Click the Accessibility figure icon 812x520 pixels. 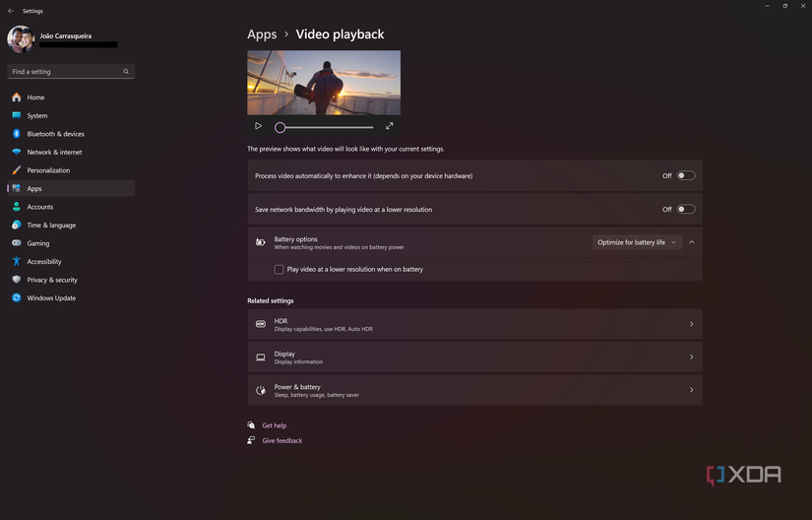click(x=17, y=261)
